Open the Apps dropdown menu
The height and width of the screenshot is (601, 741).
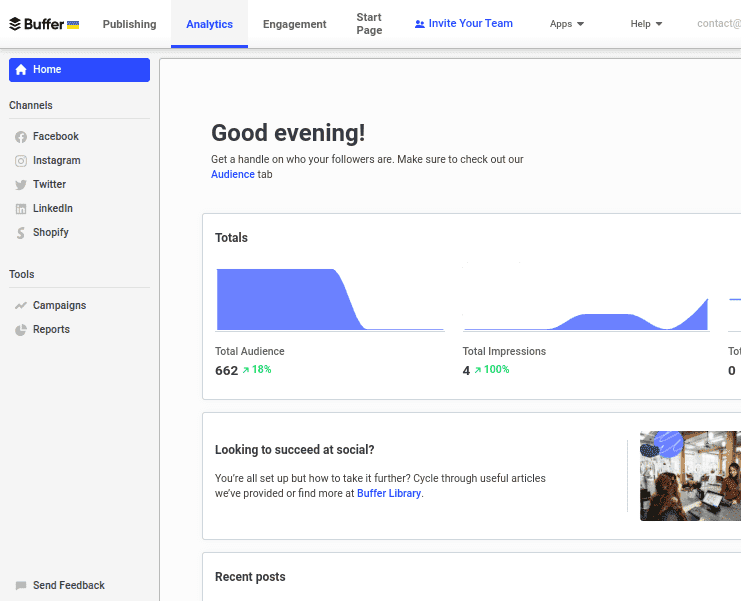point(567,24)
